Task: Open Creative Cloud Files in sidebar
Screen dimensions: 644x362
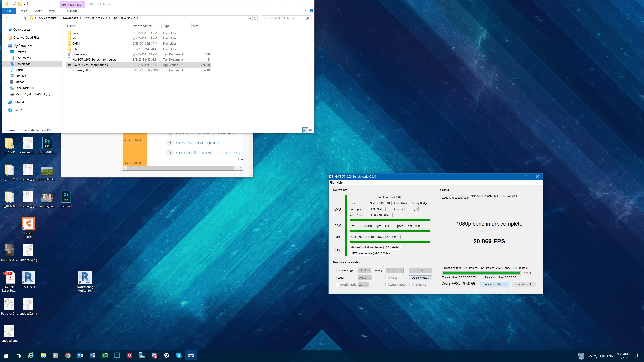Action: [26, 38]
